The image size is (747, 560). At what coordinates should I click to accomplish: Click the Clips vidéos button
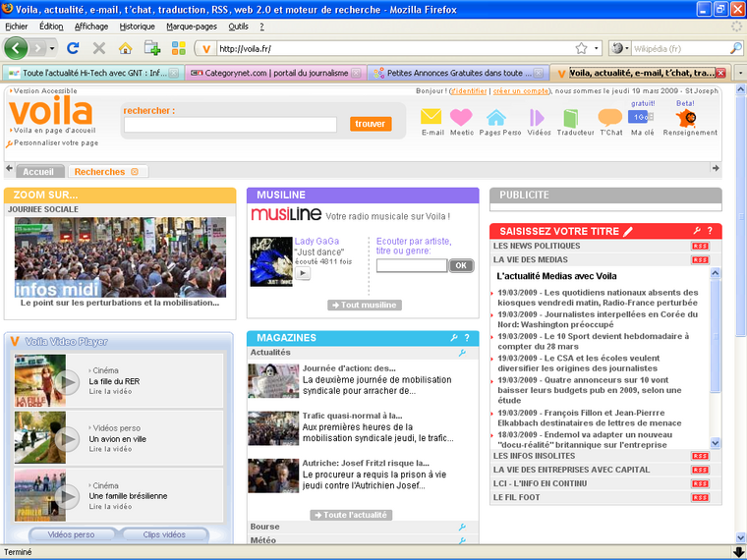(164, 535)
